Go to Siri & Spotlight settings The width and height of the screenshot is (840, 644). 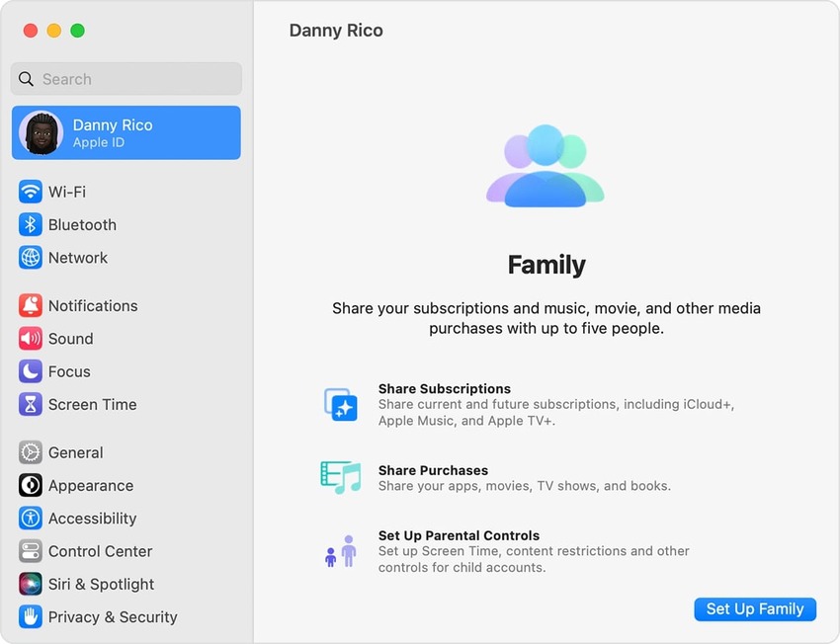(x=101, y=584)
